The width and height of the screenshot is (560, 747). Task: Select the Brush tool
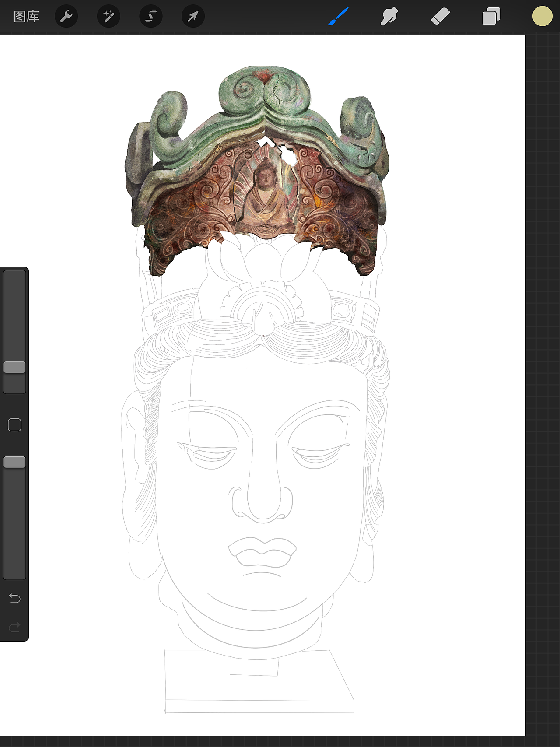pos(339,16)
